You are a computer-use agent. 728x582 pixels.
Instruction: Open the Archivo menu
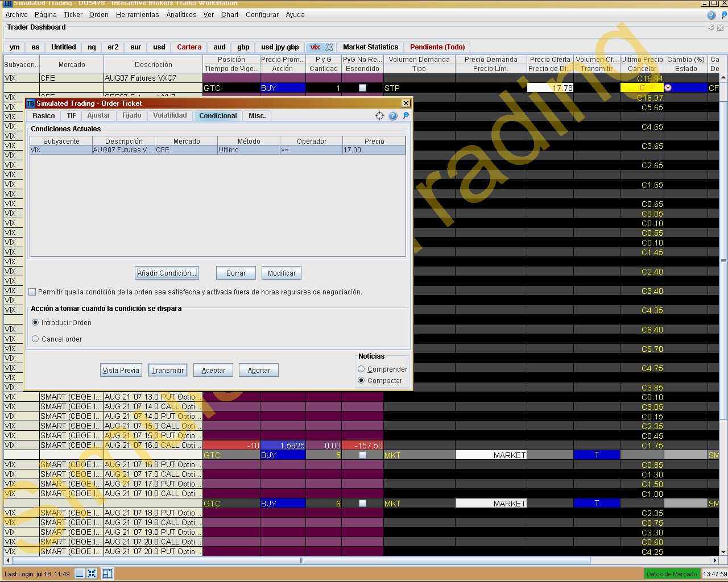click(16, 15)
